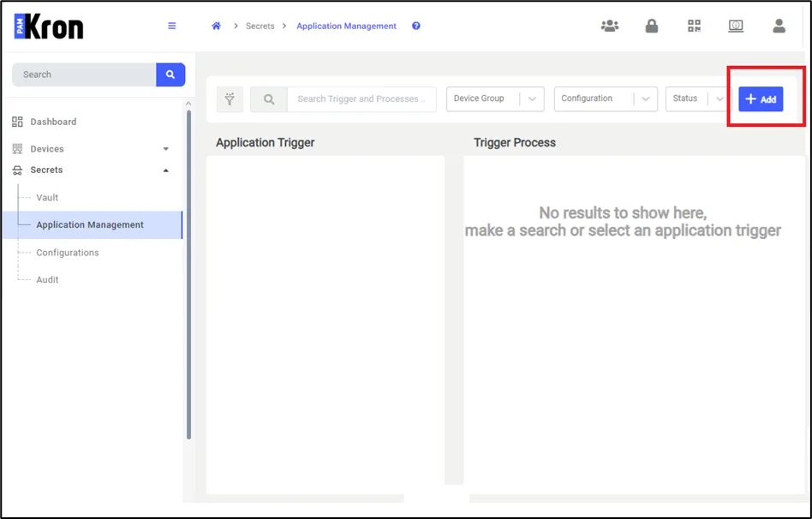Screen dimensions: 812x519
Task: Select Devices in the sidebar
Action: (47, 149)
